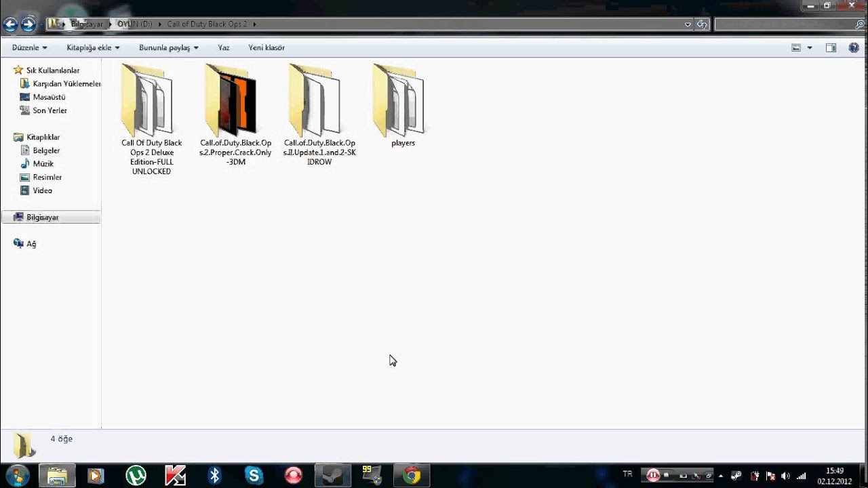Open Steam from the taskbar
Image resolution: width=868 pixels, height=488 pixels.
[332, 476]
